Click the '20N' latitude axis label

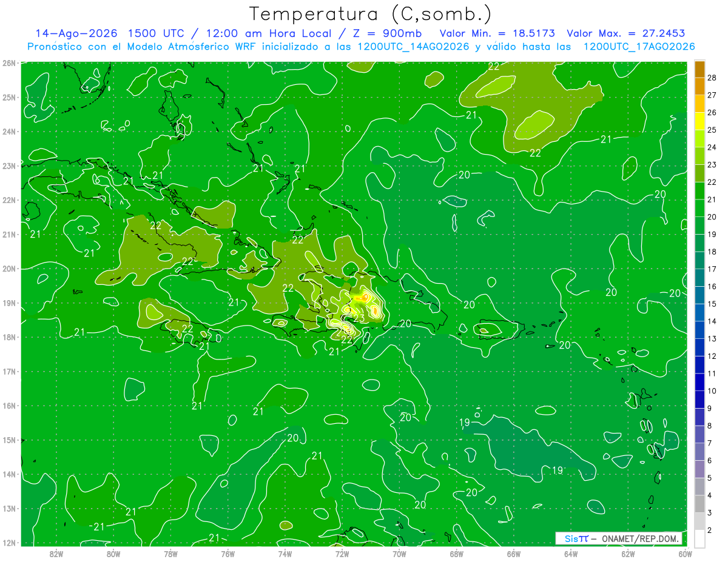[8, 269]
